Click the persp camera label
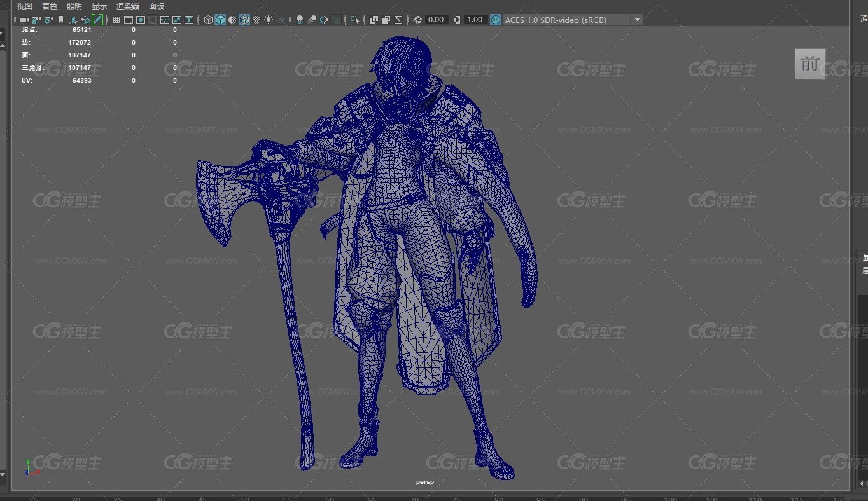The height and width of the screenshot is (501, 868). (x=425, y=482)
